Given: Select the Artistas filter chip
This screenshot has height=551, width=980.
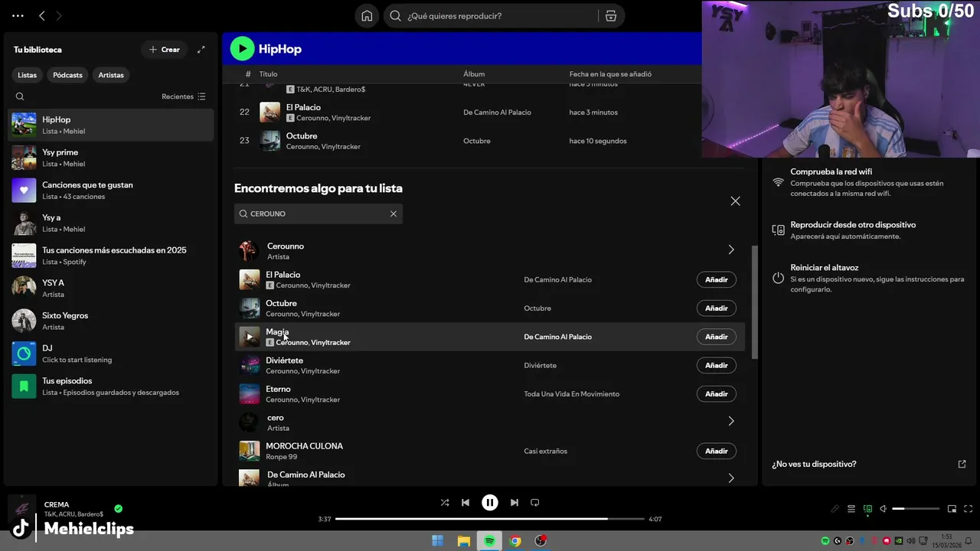Looking at the screenshot, I should [111, 75].
